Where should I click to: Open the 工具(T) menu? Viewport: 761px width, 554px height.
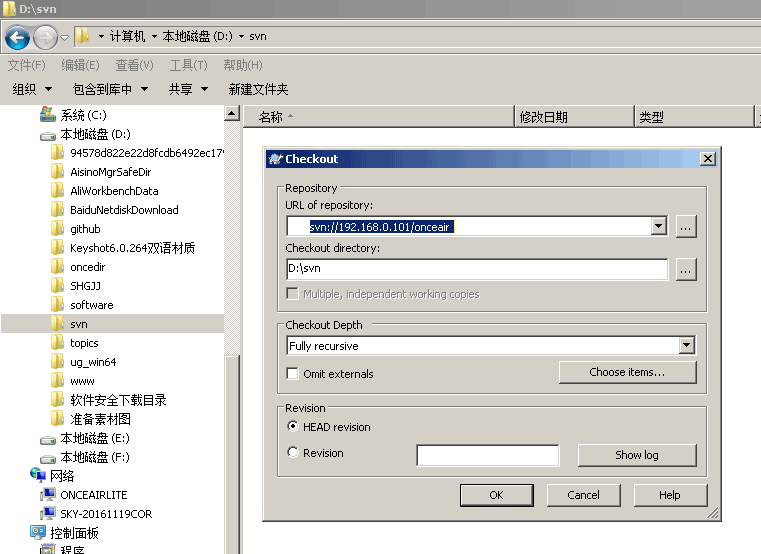(188, 65)
